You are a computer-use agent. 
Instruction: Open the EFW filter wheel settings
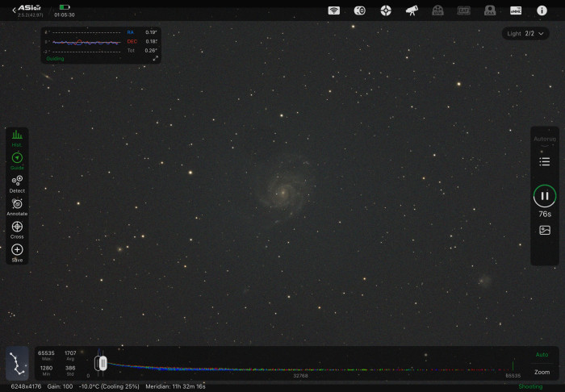click(x=437, y=10)
